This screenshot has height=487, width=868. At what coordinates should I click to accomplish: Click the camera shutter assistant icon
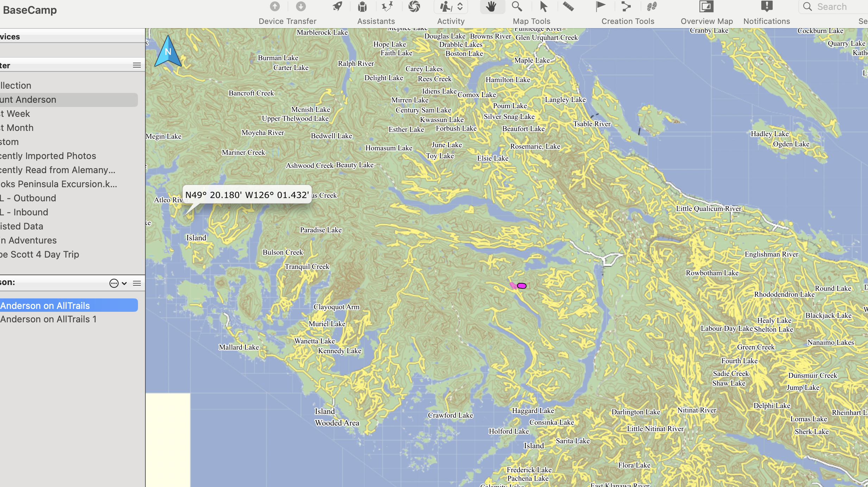(x=414, y=6)
